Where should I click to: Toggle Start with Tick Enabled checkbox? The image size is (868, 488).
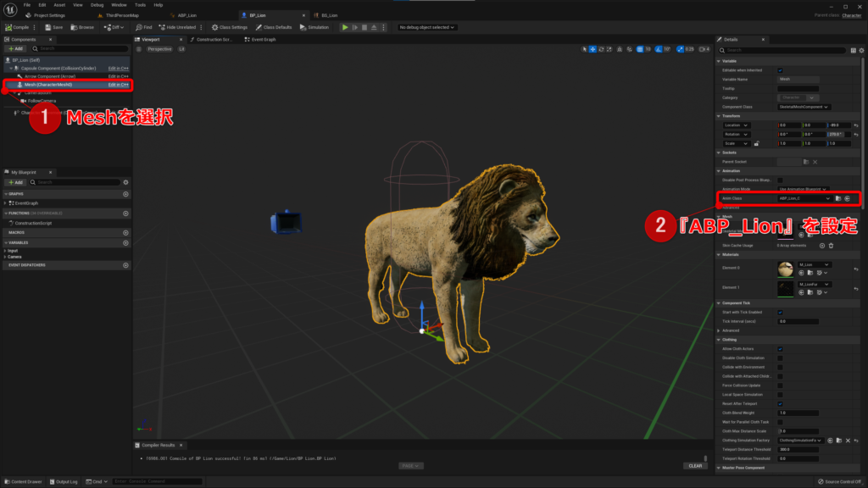780,312
